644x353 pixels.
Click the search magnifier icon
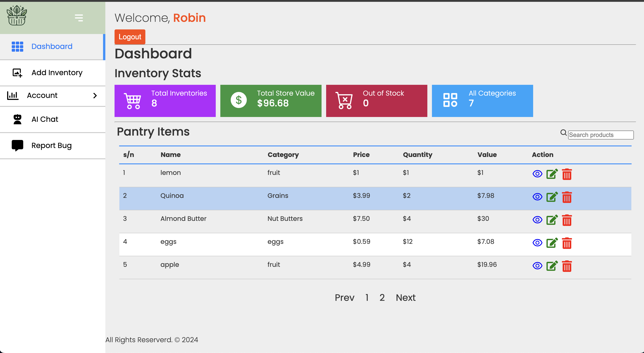pos(563,133)
